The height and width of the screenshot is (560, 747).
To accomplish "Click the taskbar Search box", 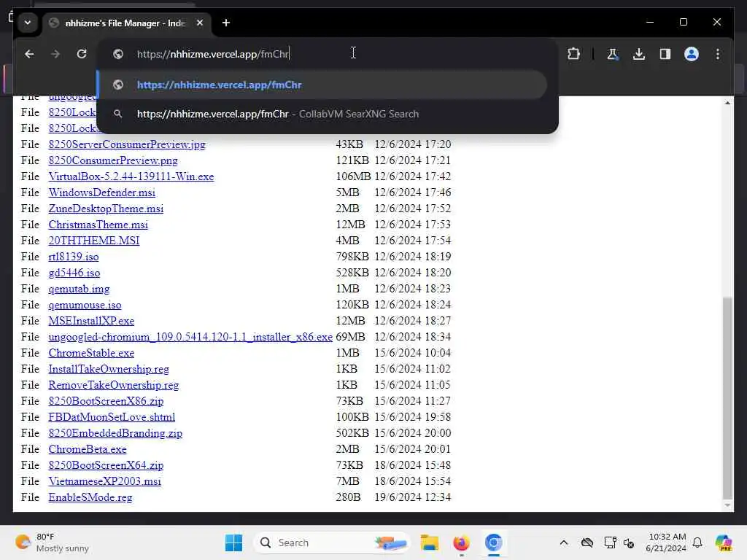I will [332, 542].
